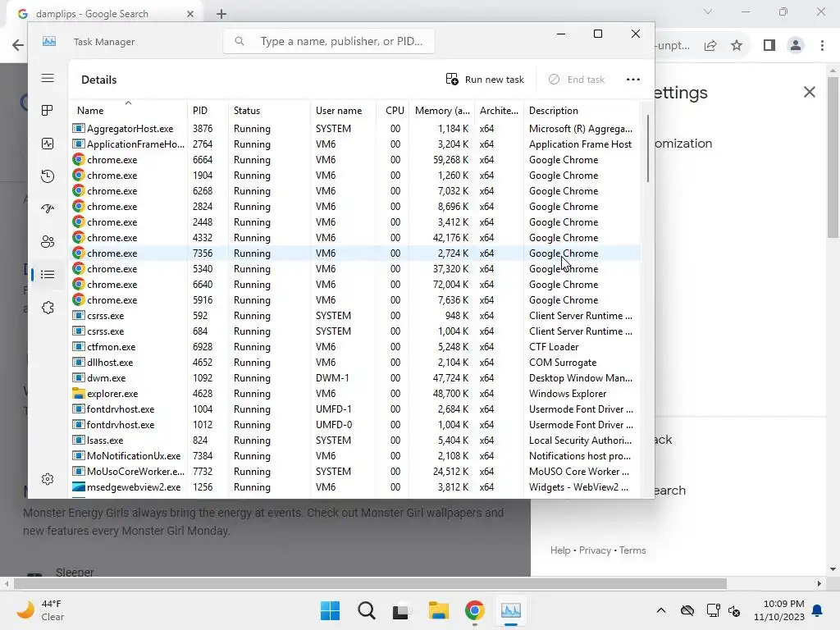Switch to damplips Google Search tab
The image size is (840, 630).
point(106,14)
